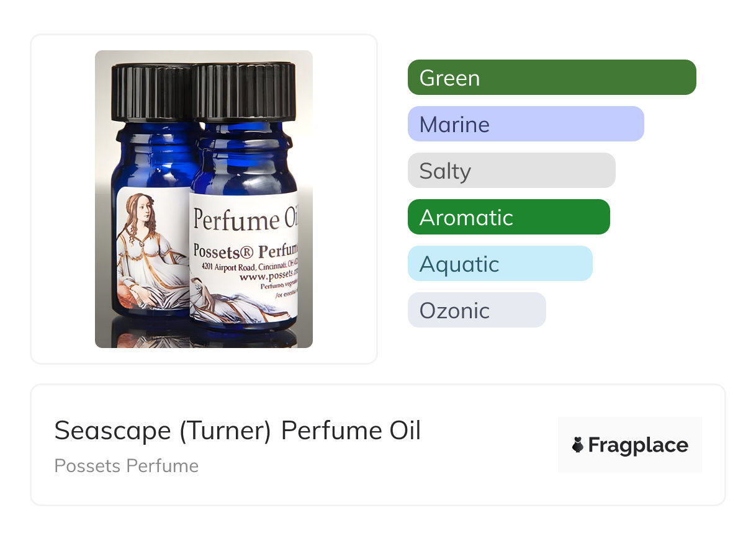
Task: Click the Fragplace perfume bottle logo icon
Action: [x=578, y=445]
